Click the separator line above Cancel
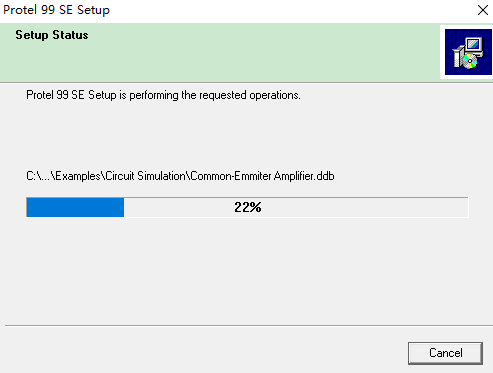This screenshot has width=493, height=373. 249,326
